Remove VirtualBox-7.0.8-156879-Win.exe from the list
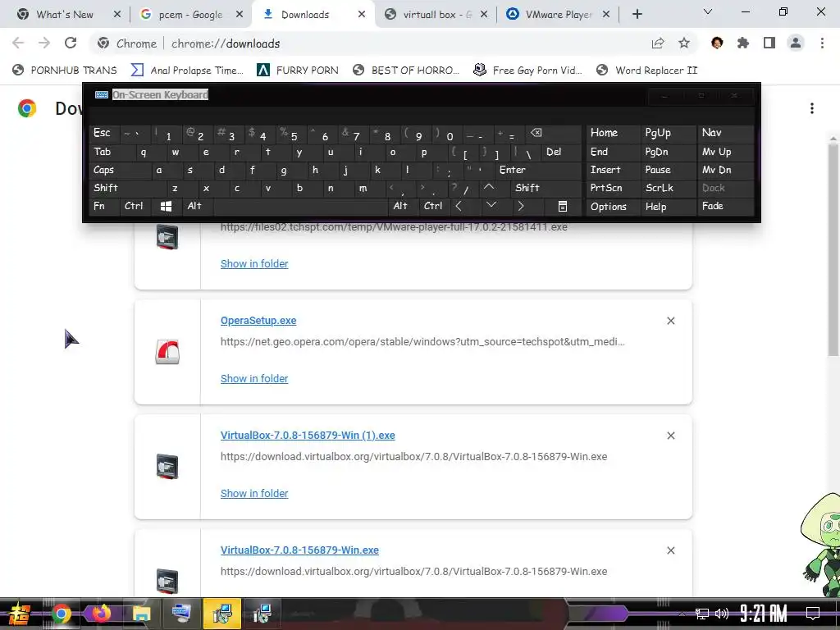Viewport: 840px width, 630px height. click(x=671, y=550)
